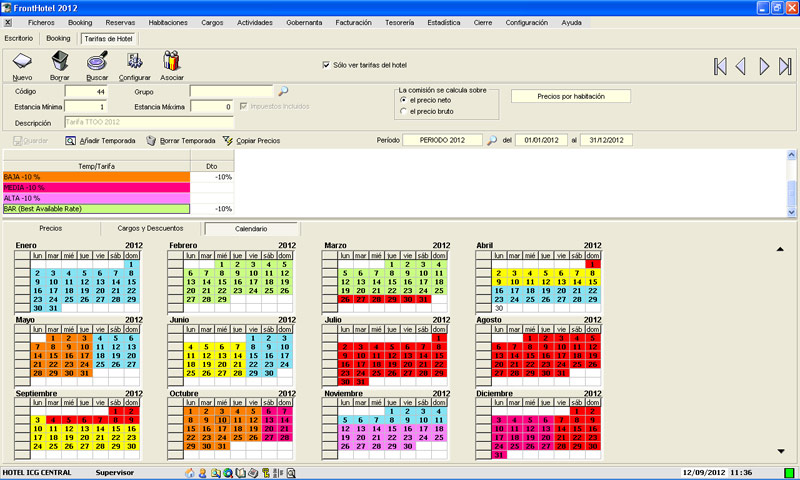Click magnifier next to Grupo field

(283, 91)
